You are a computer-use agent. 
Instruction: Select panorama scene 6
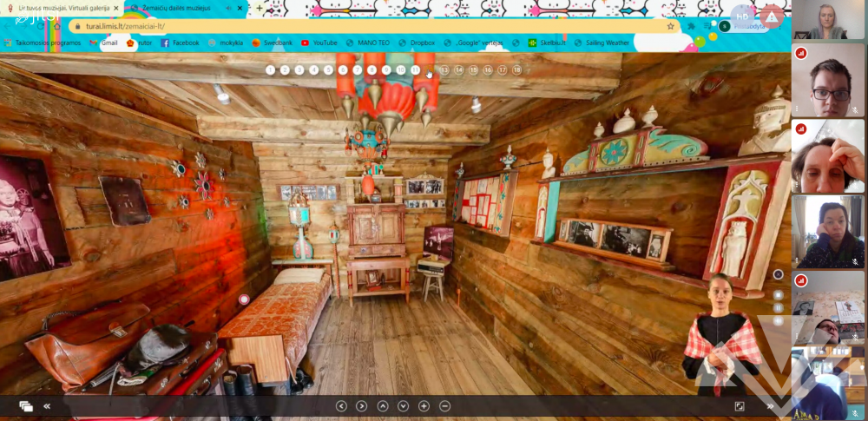click(x=343, y=69)
